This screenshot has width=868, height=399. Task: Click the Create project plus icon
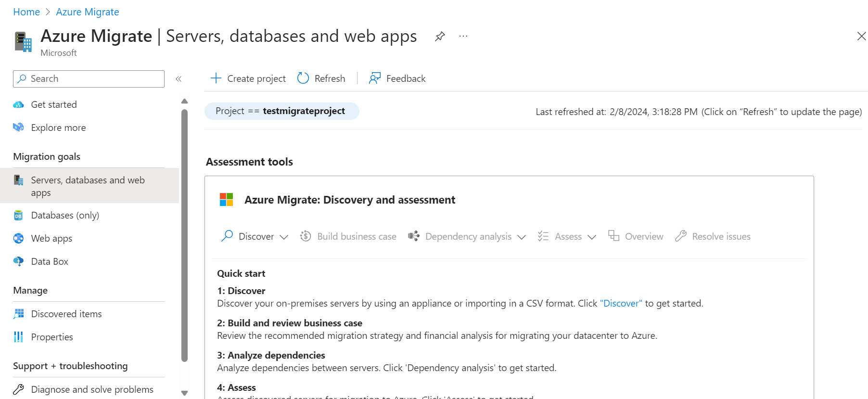216,78
